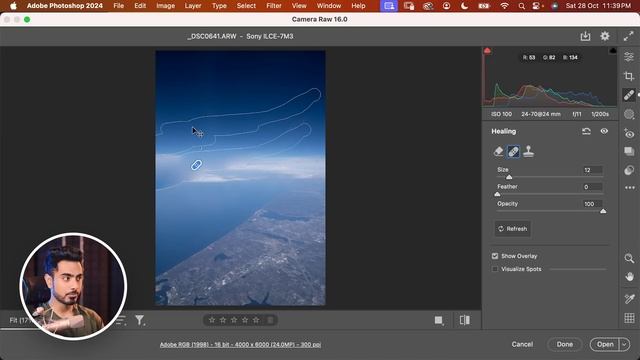Click the Open button

click(x=605, y=344)
